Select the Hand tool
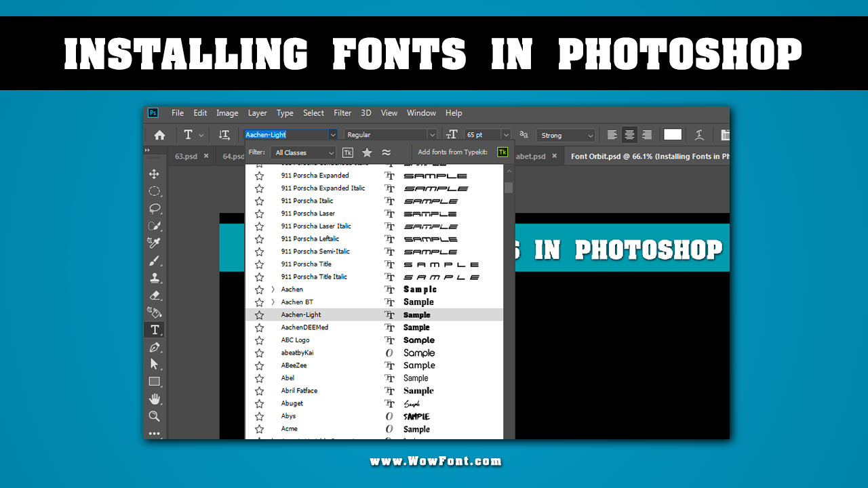Viewport: 868px width, 488px height. pyautogui.click(x=155, y=399)
